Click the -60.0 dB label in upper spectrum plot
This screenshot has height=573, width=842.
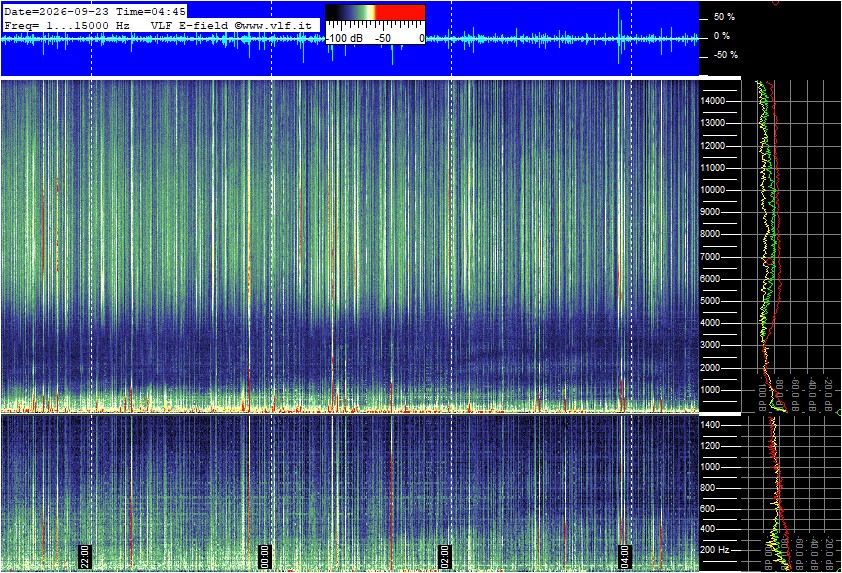[796, 392]
